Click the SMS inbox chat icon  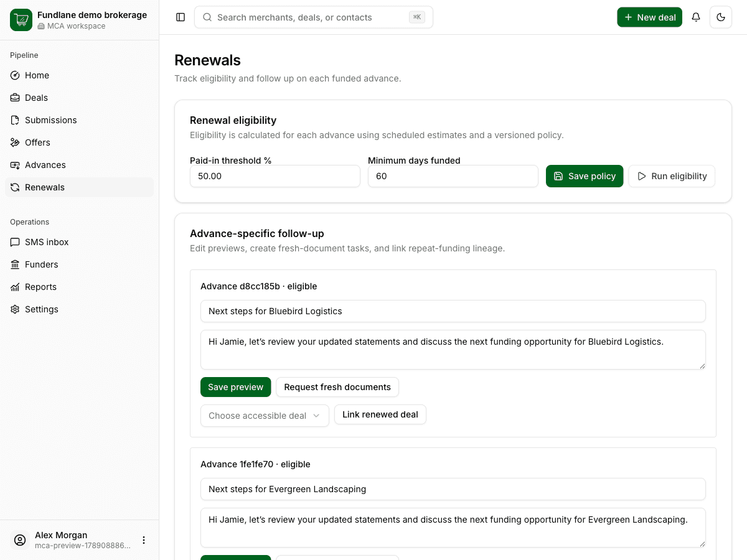click(x=15, y=242)
